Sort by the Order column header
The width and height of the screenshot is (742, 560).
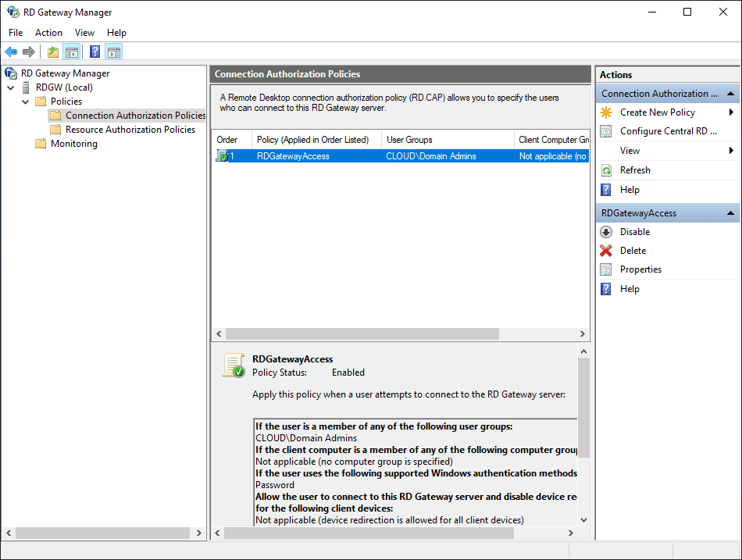[232, 140]
